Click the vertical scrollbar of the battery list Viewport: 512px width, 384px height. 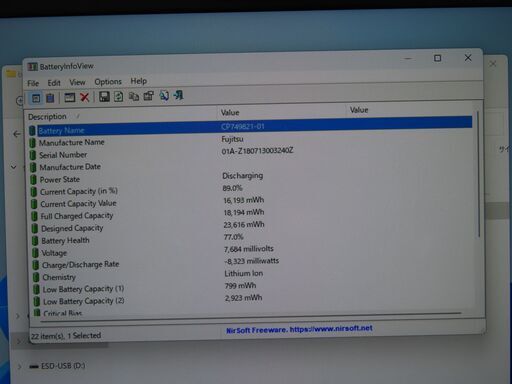478,175
